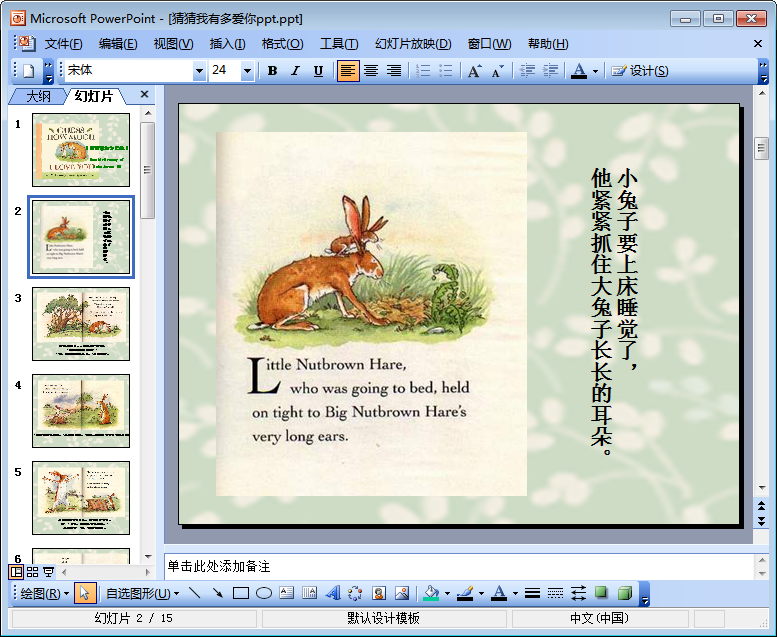
Task: Select the Rectangle drawing tool
Action: coord(241,593)
